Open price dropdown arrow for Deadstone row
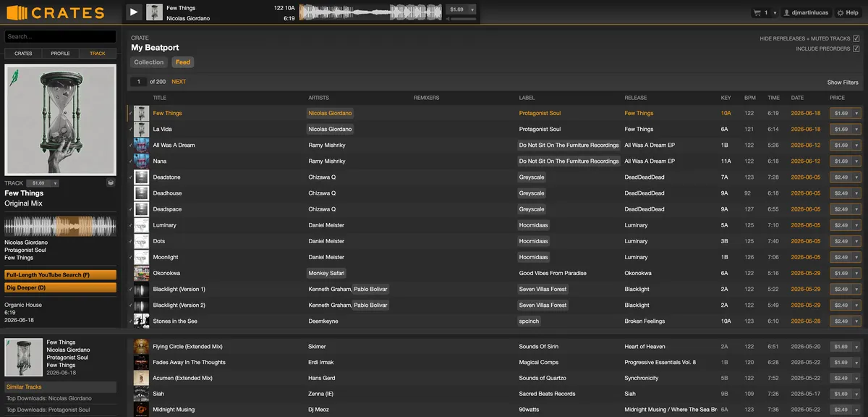 pos(856,177)
